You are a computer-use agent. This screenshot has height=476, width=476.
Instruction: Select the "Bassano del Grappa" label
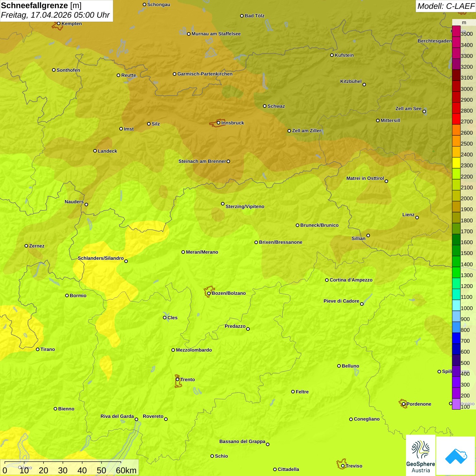pyautogui.click(x=242, y=441)
